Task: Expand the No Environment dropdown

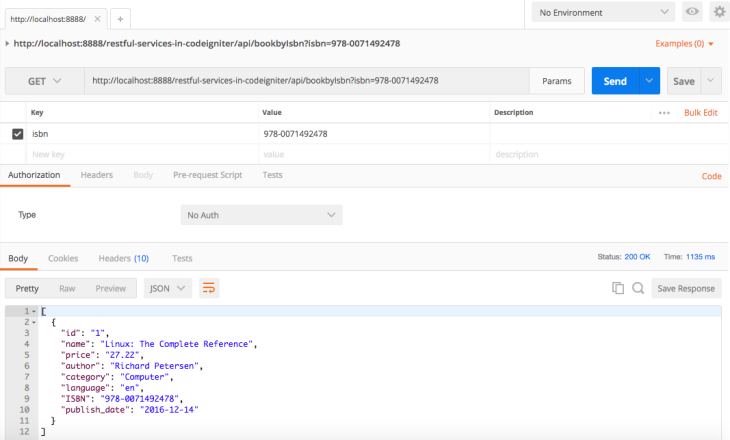Action: tap(603, 13)
